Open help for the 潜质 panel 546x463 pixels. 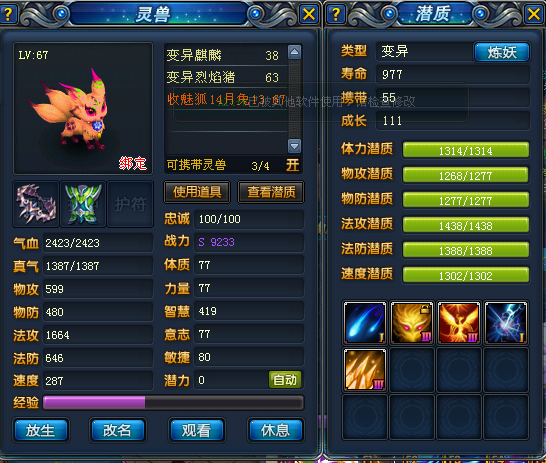pyautogui.click(x=336, y=14)
